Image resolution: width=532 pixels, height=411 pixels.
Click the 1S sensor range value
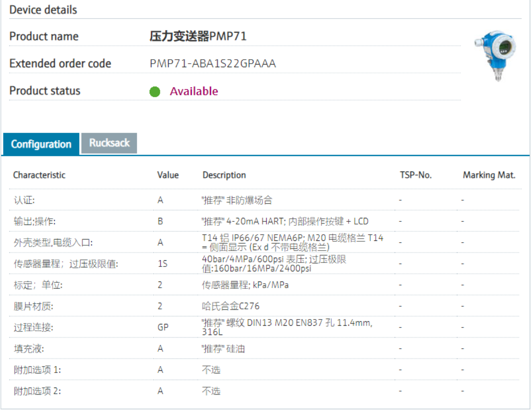coord(162,264)
